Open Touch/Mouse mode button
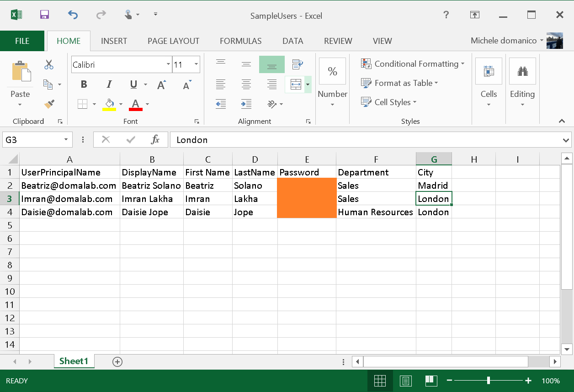Viewport: 574px width, 392px height. click(x=129, y=15)
